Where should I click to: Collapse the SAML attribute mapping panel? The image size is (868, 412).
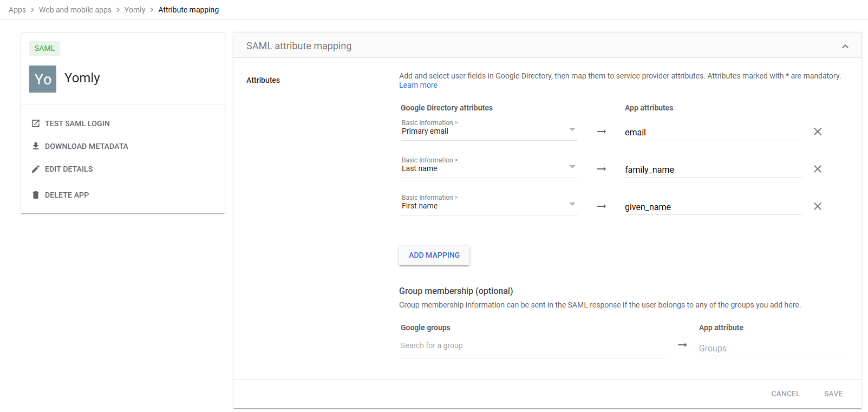point(845,47)
